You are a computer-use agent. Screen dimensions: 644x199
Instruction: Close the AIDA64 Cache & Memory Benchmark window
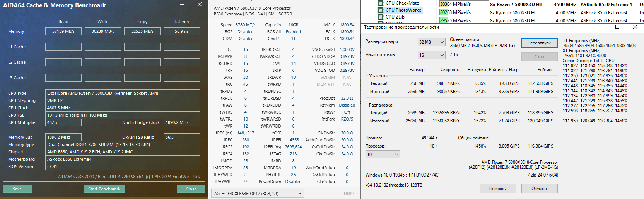click(200, 5)
